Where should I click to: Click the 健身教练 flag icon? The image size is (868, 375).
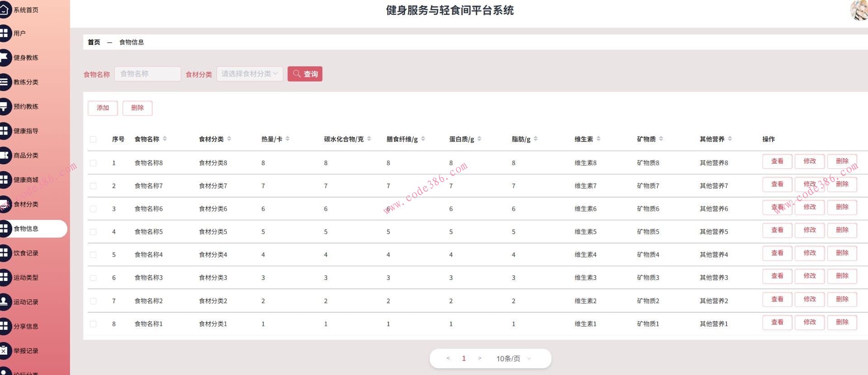click(4, 57)
